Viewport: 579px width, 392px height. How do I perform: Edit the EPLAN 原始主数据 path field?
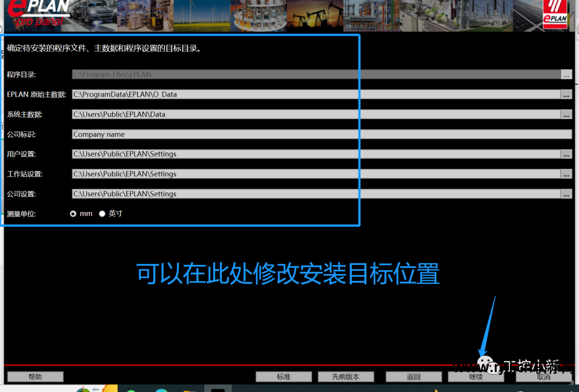click(x=316, y=94)
